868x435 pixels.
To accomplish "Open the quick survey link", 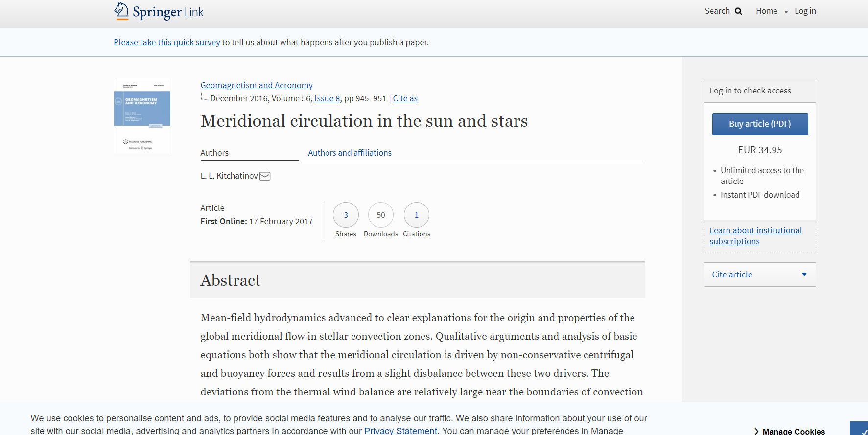I will click(167, 42).
